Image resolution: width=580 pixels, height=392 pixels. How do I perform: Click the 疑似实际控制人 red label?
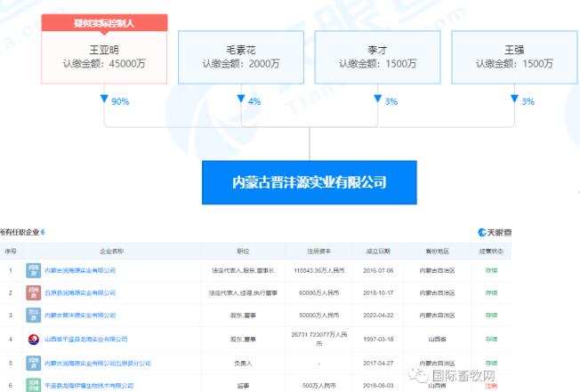coord(104,21)
